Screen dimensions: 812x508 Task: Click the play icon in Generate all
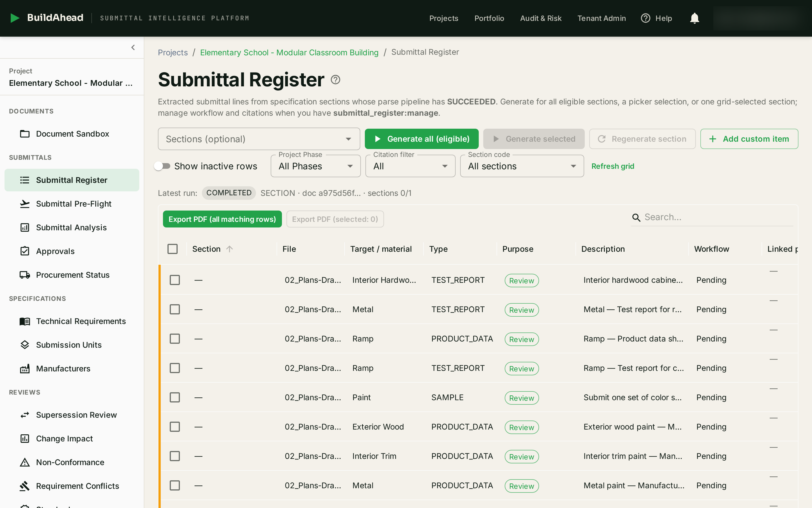coord(378,139)
